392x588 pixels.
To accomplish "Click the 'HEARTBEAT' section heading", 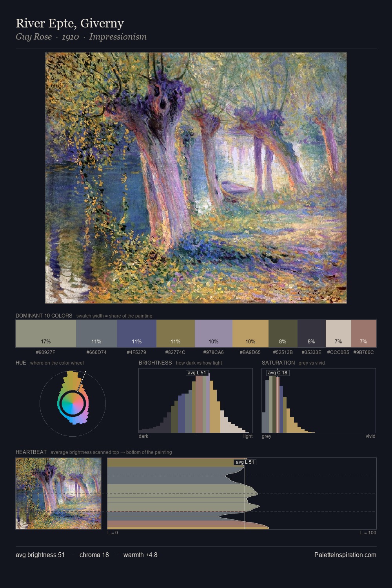I will [31, 452].
